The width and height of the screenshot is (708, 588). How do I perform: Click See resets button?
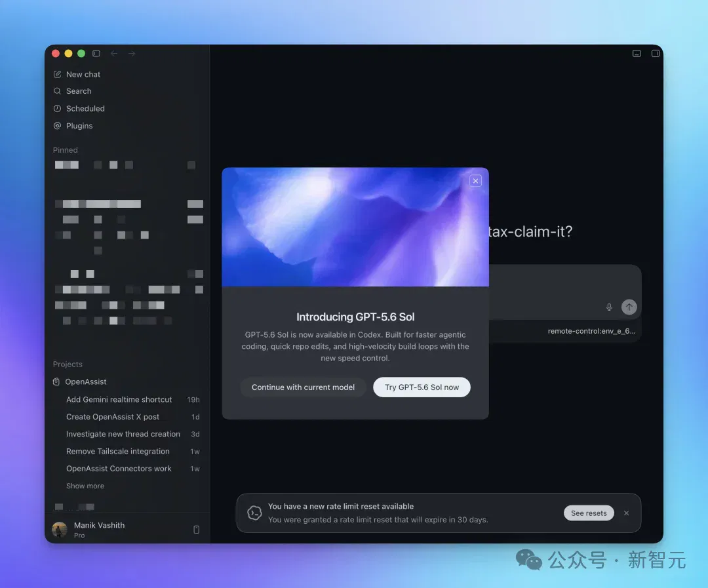point(589,513)
